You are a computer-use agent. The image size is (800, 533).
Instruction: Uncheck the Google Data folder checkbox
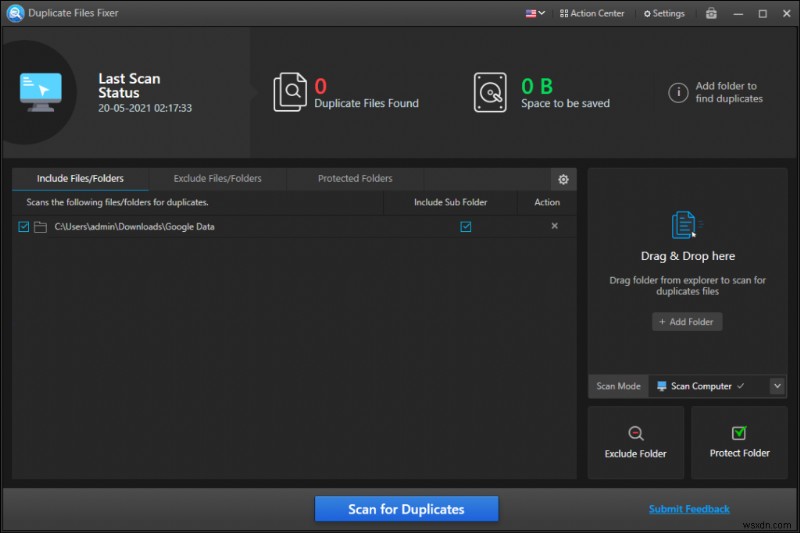(x=24, y=227)
